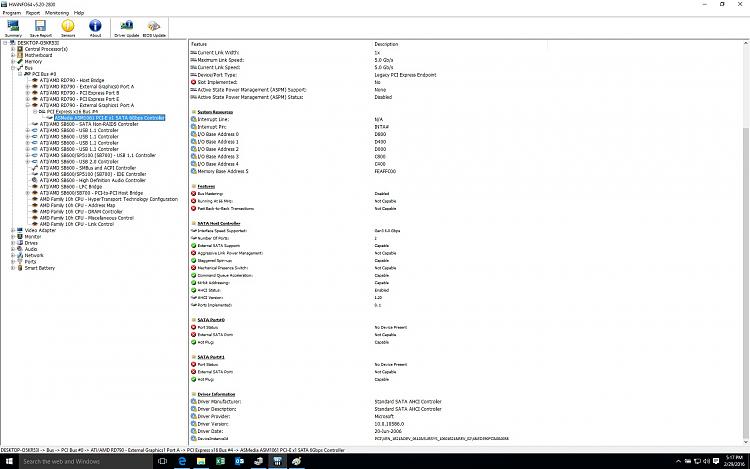Collapse the PCI Bus #0 node
The image size is (750, 469).
pyautogui.click(x=20, y=74)
